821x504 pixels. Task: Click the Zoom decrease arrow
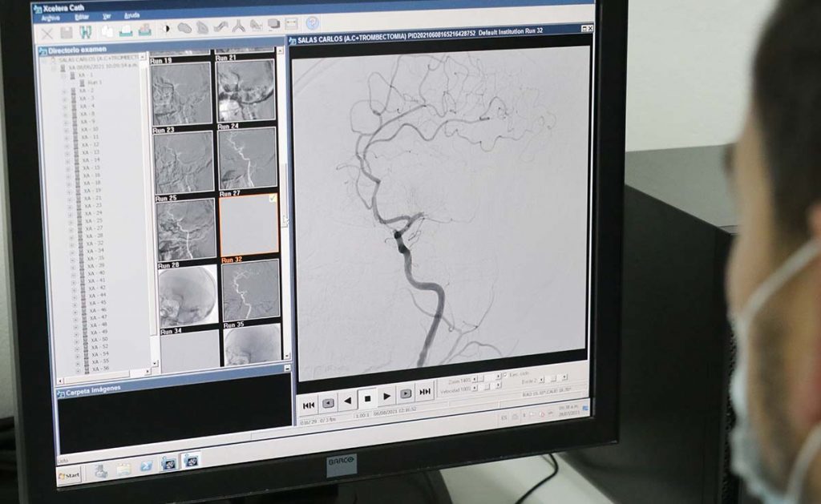click(x=475, y=378)
